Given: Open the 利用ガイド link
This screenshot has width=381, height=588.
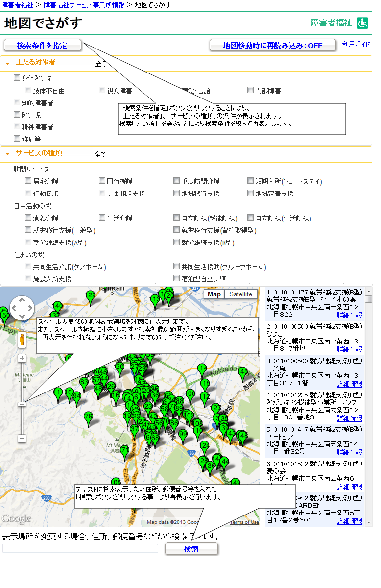Looking at the screenshot, I should pos(356,44).
